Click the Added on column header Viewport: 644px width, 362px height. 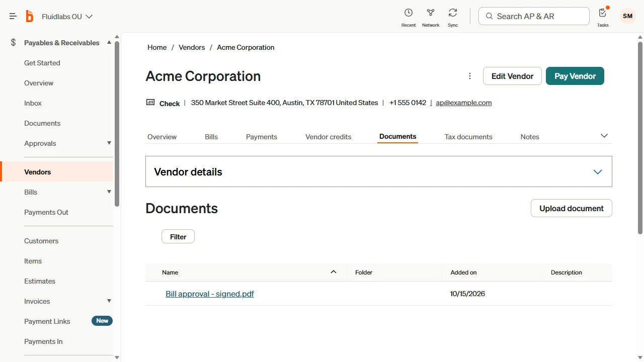(x=463, y=272)
